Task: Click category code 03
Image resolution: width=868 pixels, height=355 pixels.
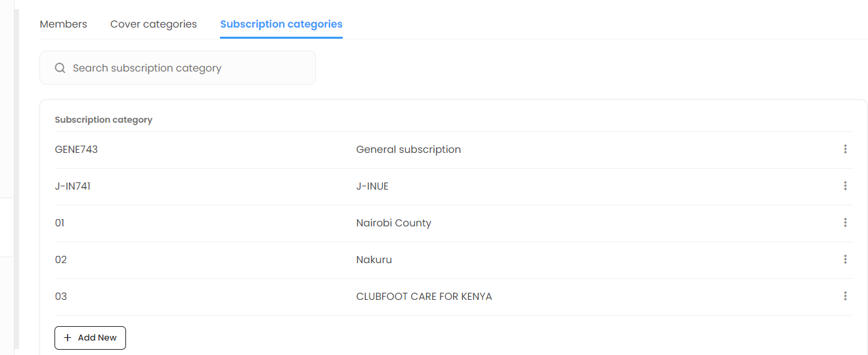Action: [x=61, y=297]
